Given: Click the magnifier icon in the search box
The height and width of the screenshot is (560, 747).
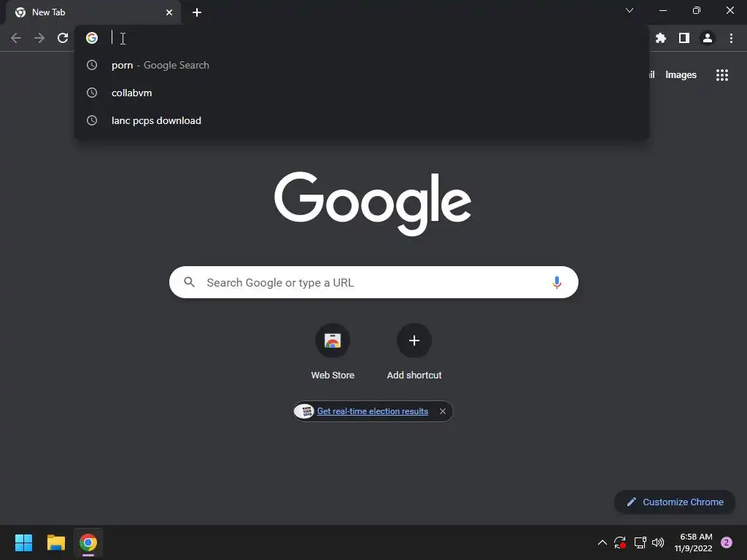Looking at the screenshot, I should tap(190, 282).
